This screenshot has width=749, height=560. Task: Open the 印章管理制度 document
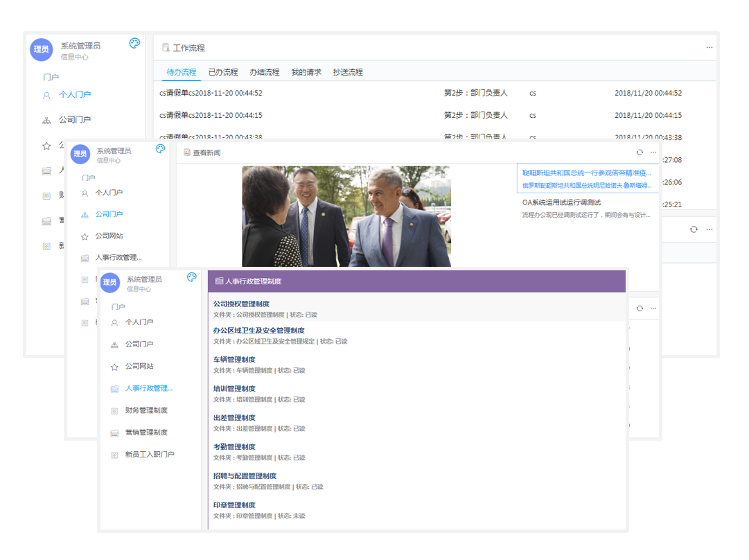point(234,505)
